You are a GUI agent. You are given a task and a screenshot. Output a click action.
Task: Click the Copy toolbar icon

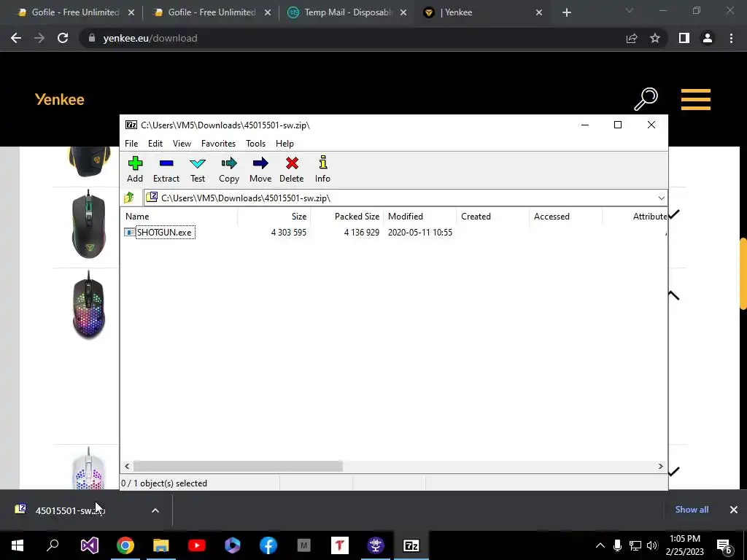pos(229,169)
